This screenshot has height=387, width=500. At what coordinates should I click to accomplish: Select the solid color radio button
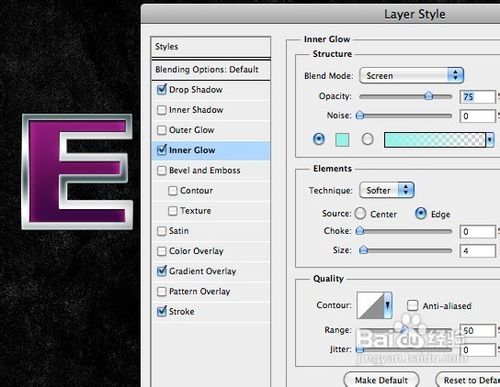click(x=319, y=139)
